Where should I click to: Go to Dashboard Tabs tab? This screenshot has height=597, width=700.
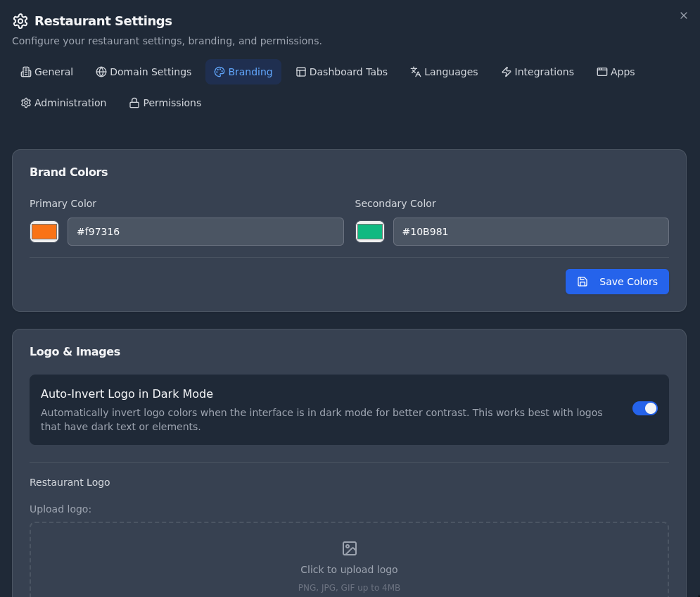click(x=342, y=72)
